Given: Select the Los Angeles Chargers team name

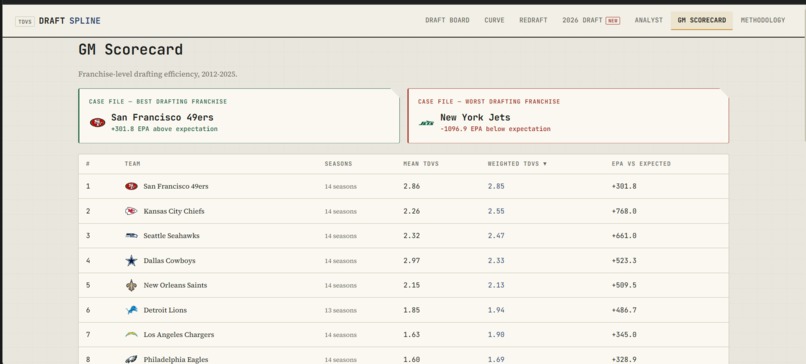Looking at the screenshot, I should point(178,335).
